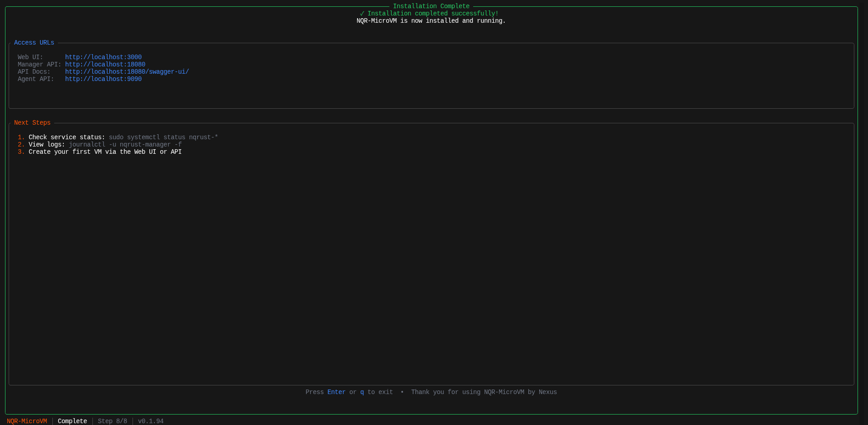The height and width of the screenshot is (425, 868).
Task: Open the API Docs swagger-ui link
Action: pos(127,72)
